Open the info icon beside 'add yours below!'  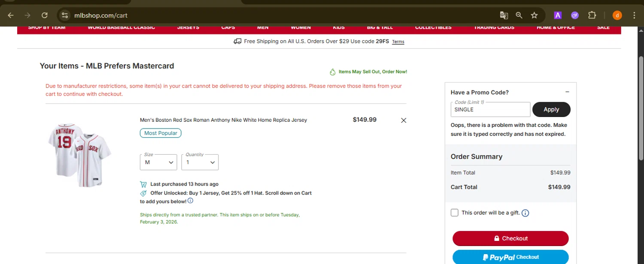pyautogui.click(x=191, y=201)
